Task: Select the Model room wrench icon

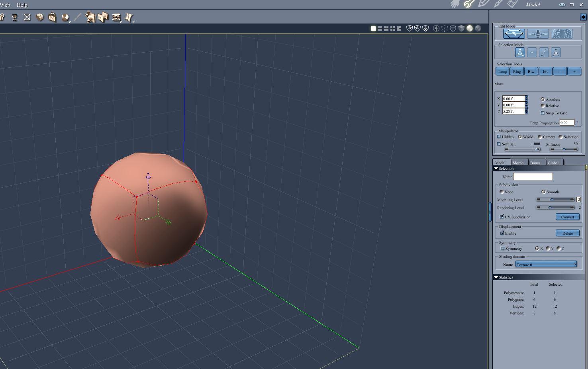Action: tap(469, 4)
